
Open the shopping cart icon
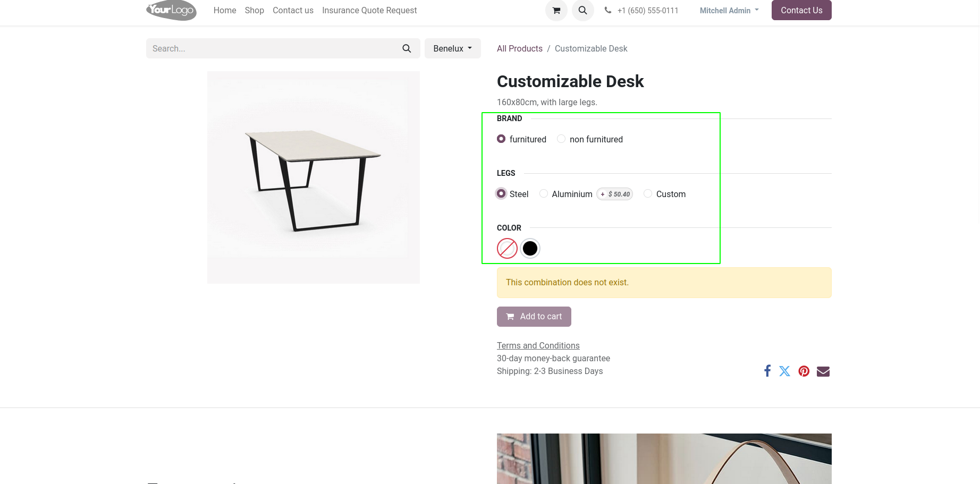click(556, 11)
